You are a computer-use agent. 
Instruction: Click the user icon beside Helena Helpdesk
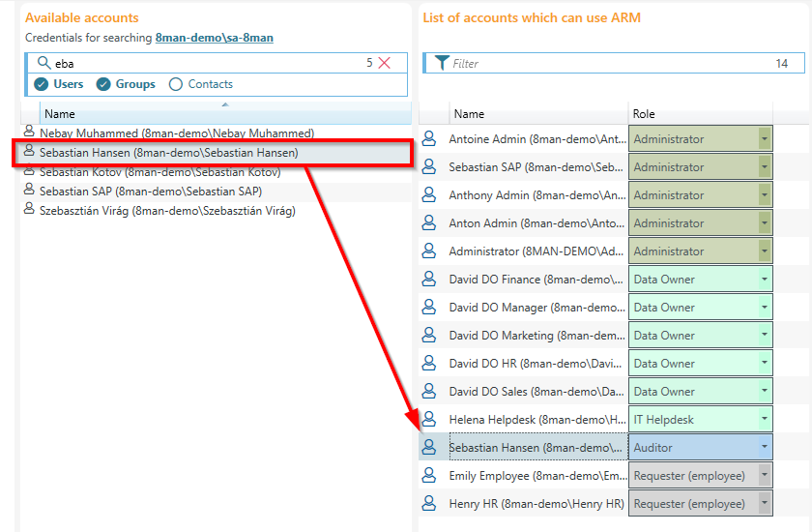pyautogui.click(x=429, y=420)
